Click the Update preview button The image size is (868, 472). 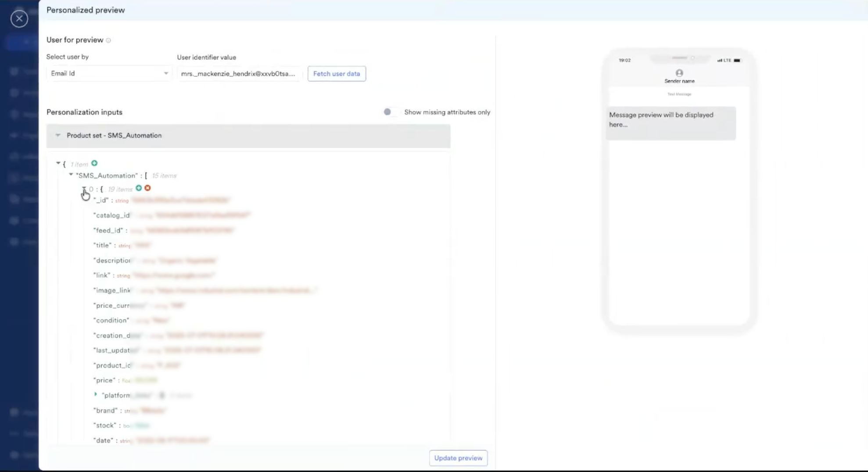[458, 458]
